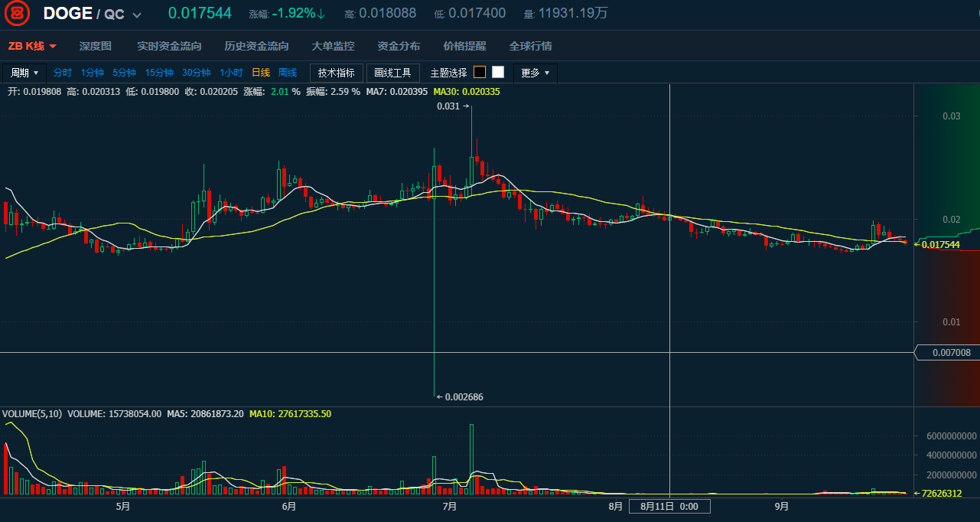Open the 技术指标 indicators button
Image resolution: width=980 pixels, height=522 pixels.
337,73
